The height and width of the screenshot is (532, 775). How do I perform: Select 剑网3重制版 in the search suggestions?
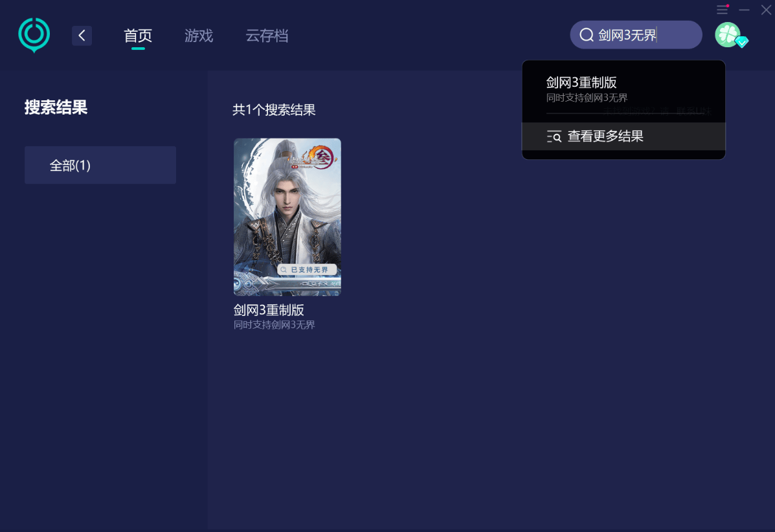coord(581,83)
